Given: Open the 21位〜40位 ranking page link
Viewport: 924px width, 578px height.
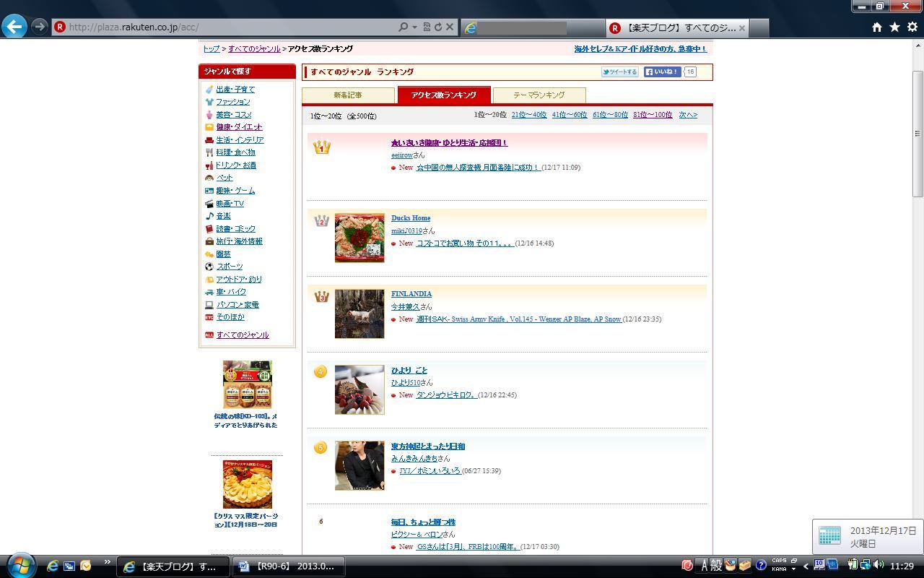Looking at the screenshot, I should (x=528, y=115).
